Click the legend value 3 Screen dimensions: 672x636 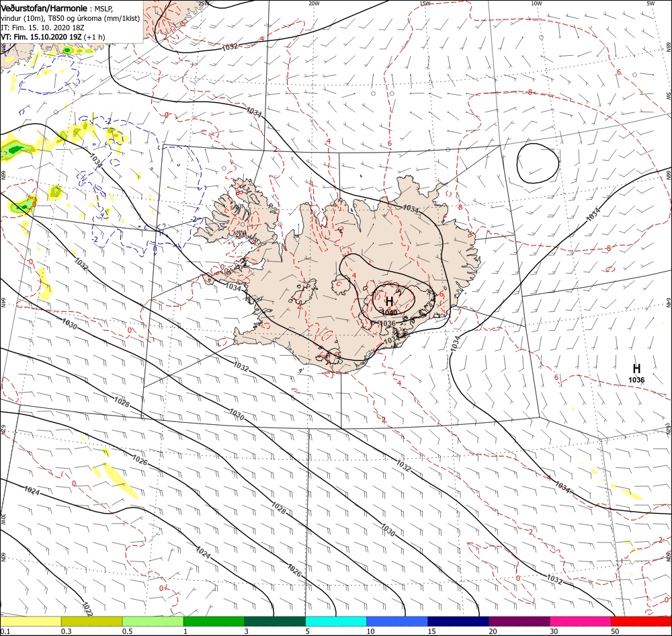pyautogui.click(x=247, y=631)
